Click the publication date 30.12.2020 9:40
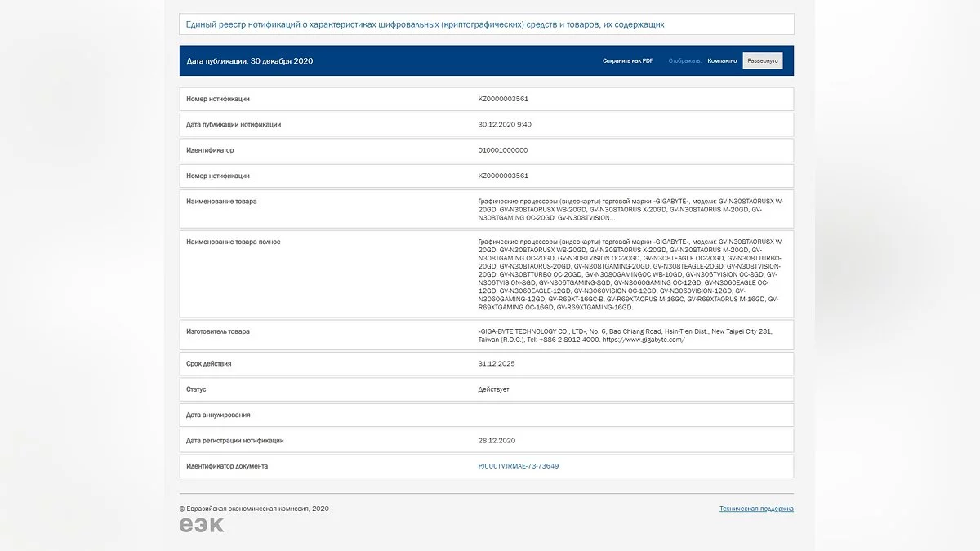The height and width of the screenshot is (551, 980). (x=505, y=124)
